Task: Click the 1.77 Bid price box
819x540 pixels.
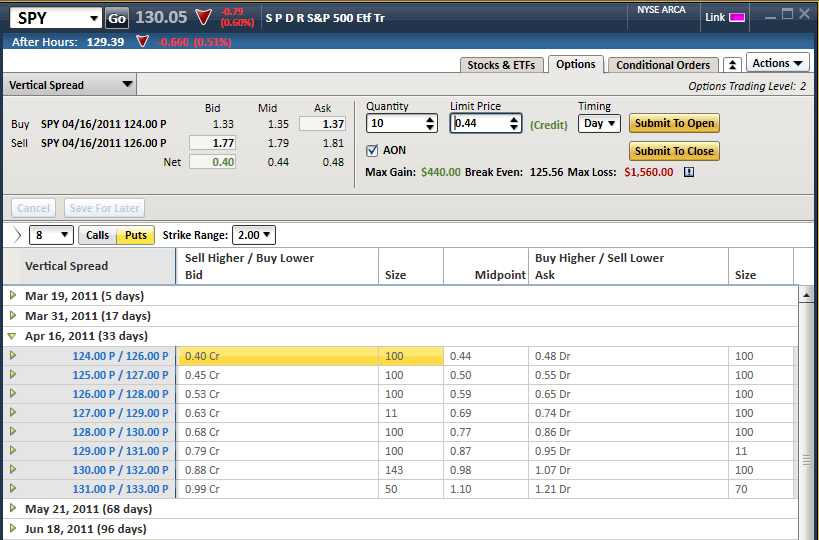Action: coord(213,143)
